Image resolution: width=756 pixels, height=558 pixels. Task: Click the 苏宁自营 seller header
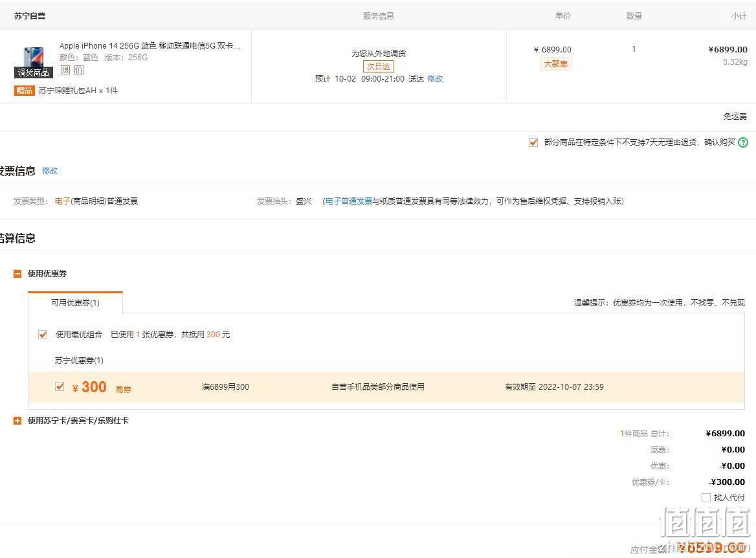click(x=29, y=16)
